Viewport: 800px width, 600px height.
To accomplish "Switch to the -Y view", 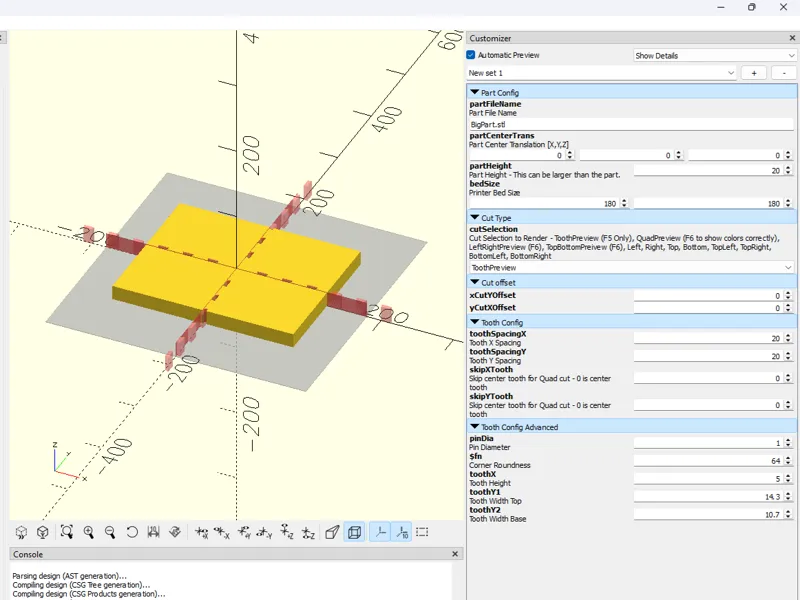I will click(265, 532).
